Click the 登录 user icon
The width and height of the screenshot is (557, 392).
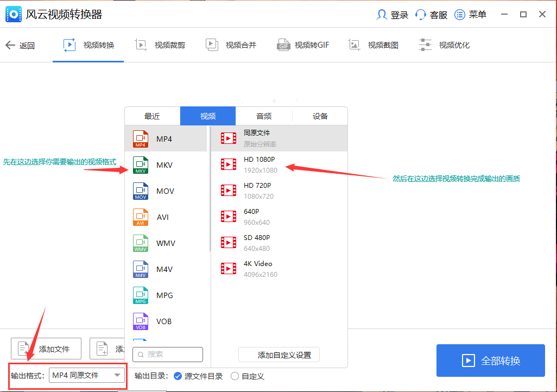pyautogui.click(x=382, y=15)
